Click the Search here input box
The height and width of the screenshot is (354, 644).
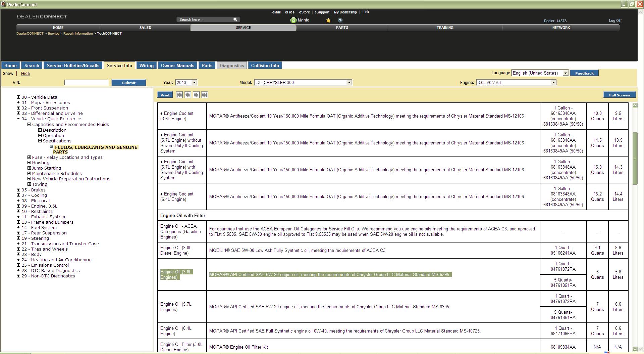click(x=205, y=19)
